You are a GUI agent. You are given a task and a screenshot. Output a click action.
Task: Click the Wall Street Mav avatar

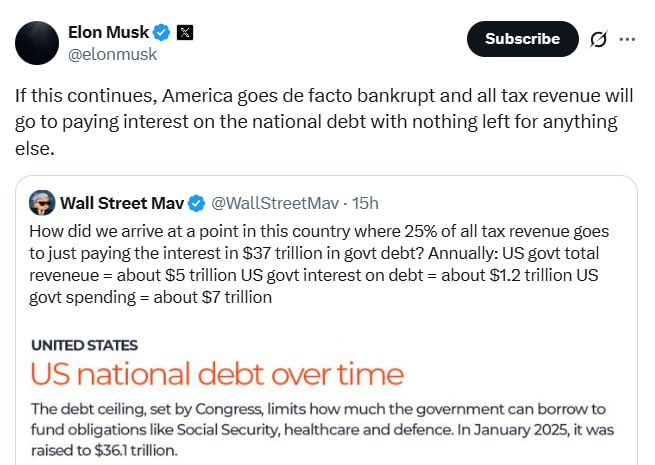[42, 202]
